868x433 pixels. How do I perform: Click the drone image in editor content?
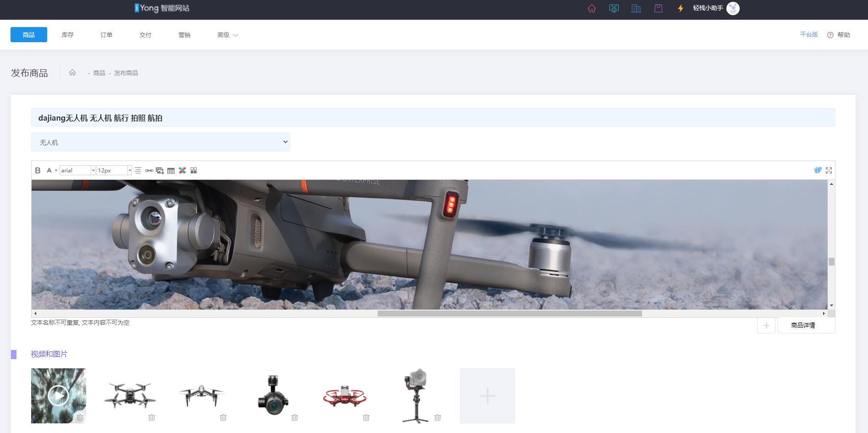pos(429,244)
